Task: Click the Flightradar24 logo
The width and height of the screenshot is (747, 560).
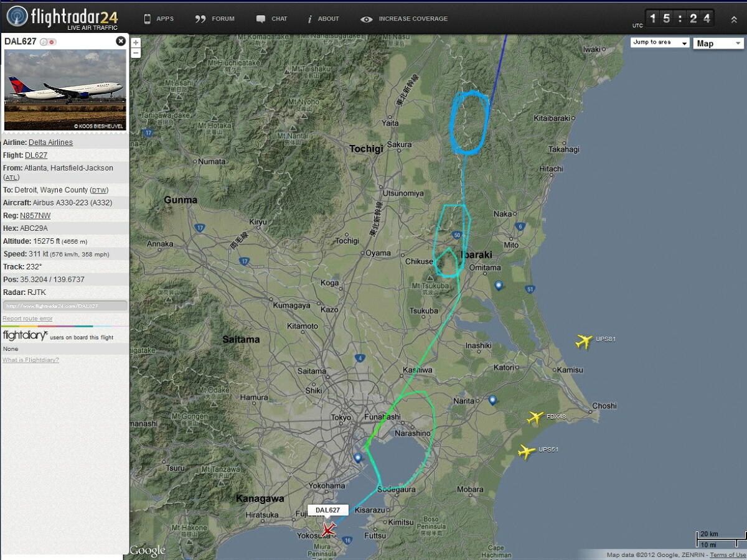Action: coord(61,18)
